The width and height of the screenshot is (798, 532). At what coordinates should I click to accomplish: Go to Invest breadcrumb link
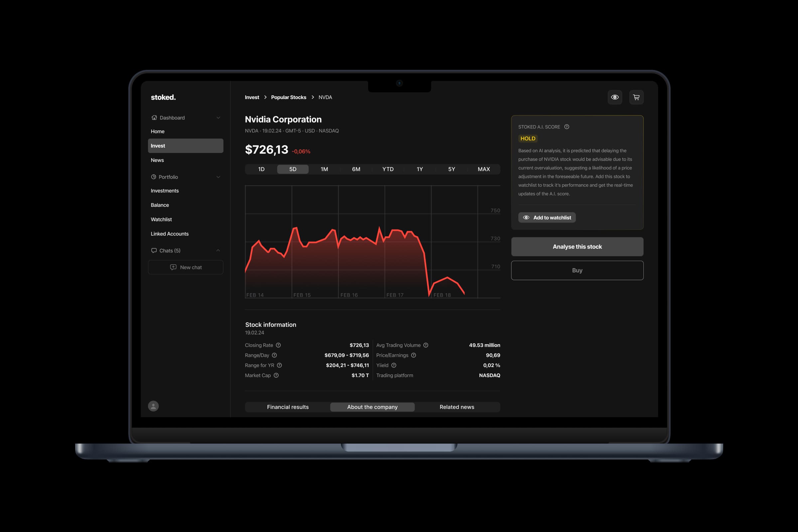(x=252, y=97)
